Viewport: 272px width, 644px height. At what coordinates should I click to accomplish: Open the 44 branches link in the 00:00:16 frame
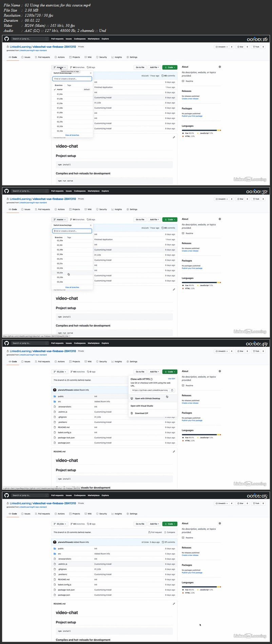click(77, 67)
